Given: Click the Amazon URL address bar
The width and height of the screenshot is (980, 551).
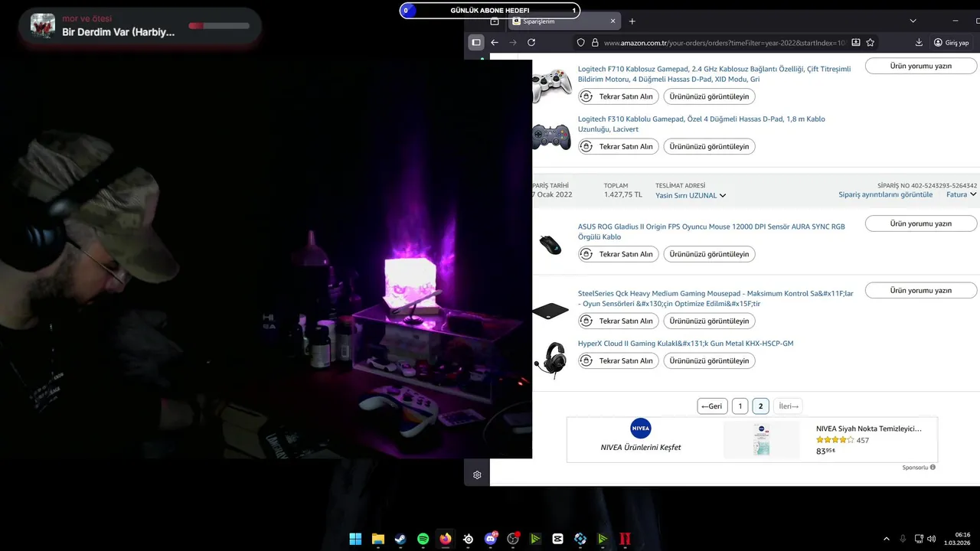Looking at the screenshot, I should (724, 43).
